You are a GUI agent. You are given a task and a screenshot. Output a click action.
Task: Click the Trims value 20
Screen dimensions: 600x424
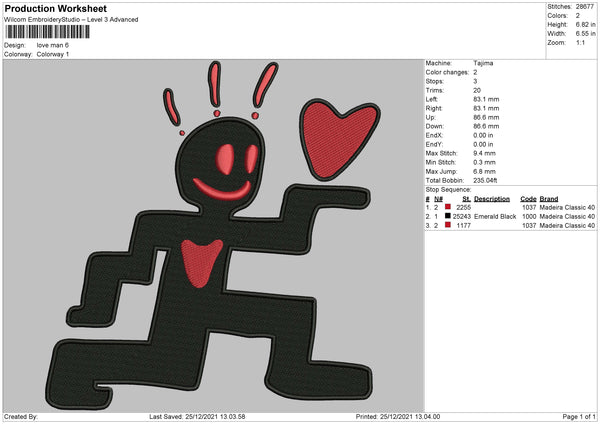pyautogui.click(x=477, y=90)
